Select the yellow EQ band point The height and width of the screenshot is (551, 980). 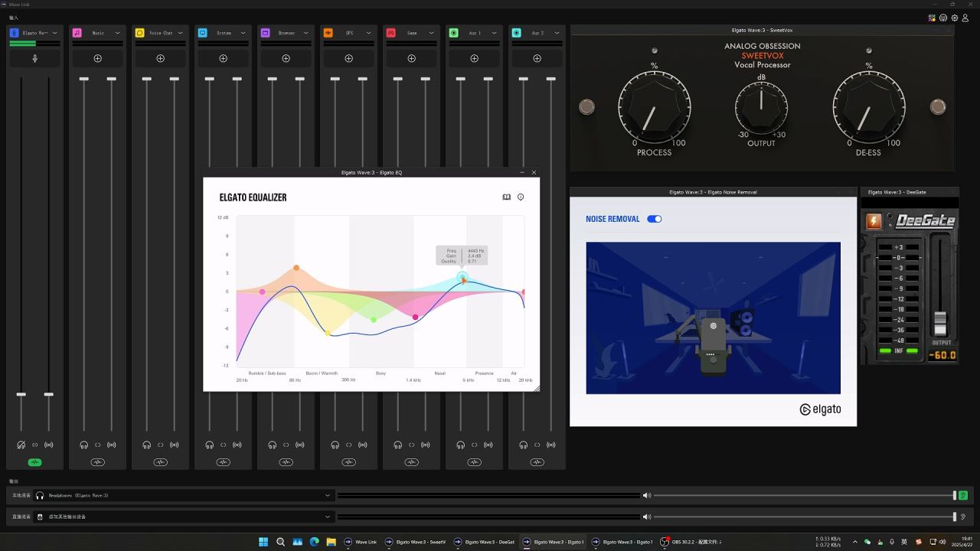tap(328, 333)
